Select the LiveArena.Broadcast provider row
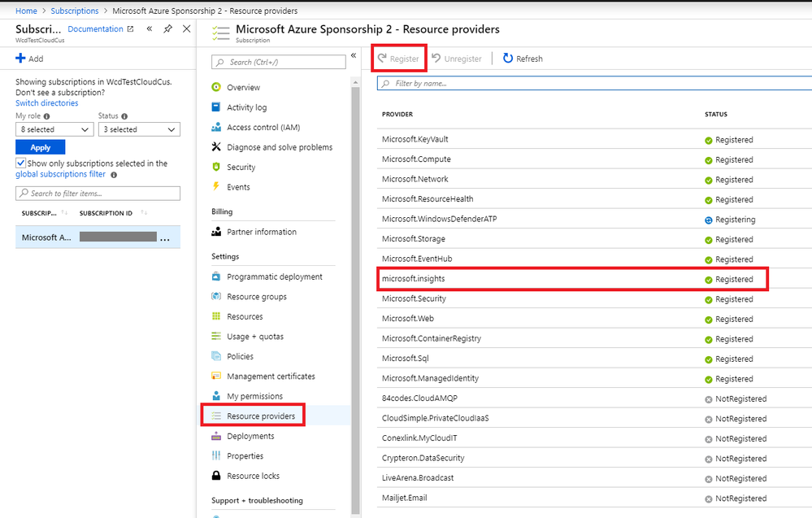Image resolution: width=812 pixels, height=518 pixels. 594,478
